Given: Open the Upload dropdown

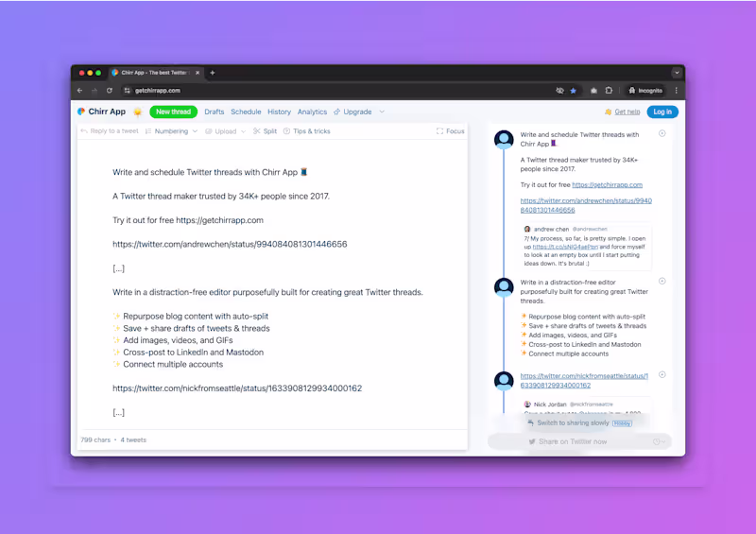Looking at the screenshot, I should (x=226, y=130).
